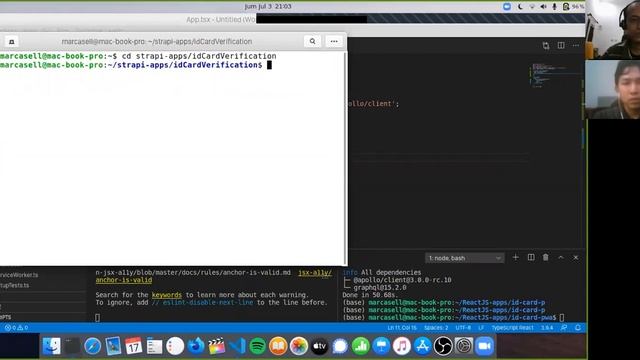Change the TypeScript React language mode
Viewport: 640px width, 360px height.
point(513,328)
